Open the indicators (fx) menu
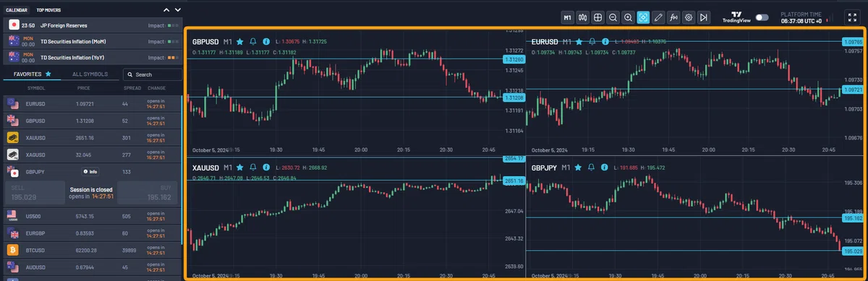 point(674,17)
